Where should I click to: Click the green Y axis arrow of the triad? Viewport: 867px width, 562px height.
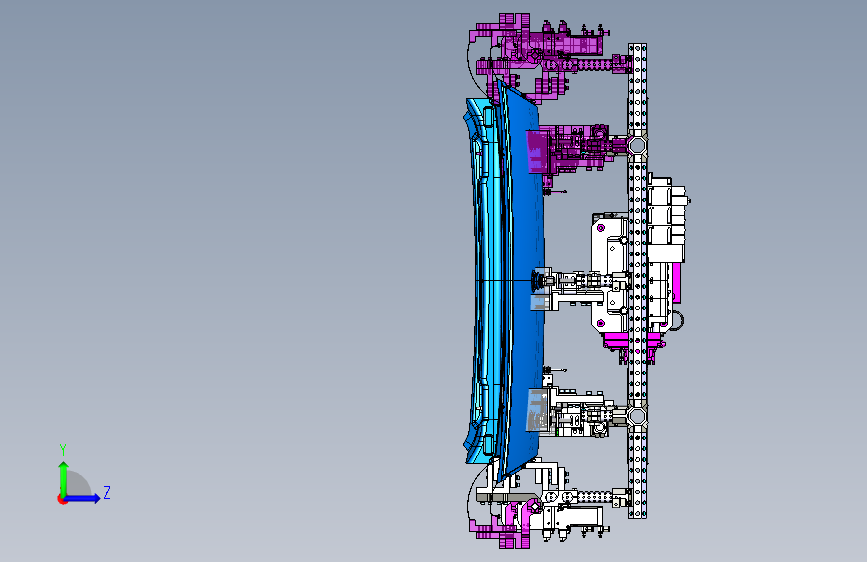(x=64, y=478)
